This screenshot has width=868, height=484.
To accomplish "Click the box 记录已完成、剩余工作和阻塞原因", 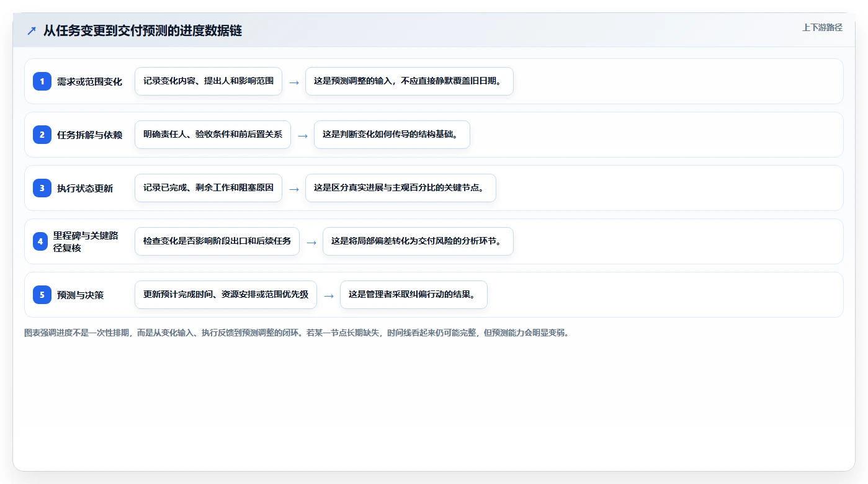I will [208, 188].
